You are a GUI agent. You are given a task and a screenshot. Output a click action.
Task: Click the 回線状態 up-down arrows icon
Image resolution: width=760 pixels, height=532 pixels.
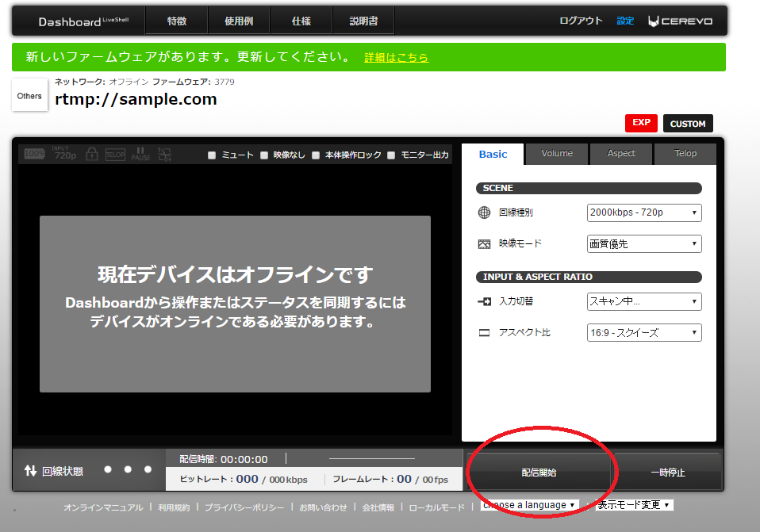point(29,468)
